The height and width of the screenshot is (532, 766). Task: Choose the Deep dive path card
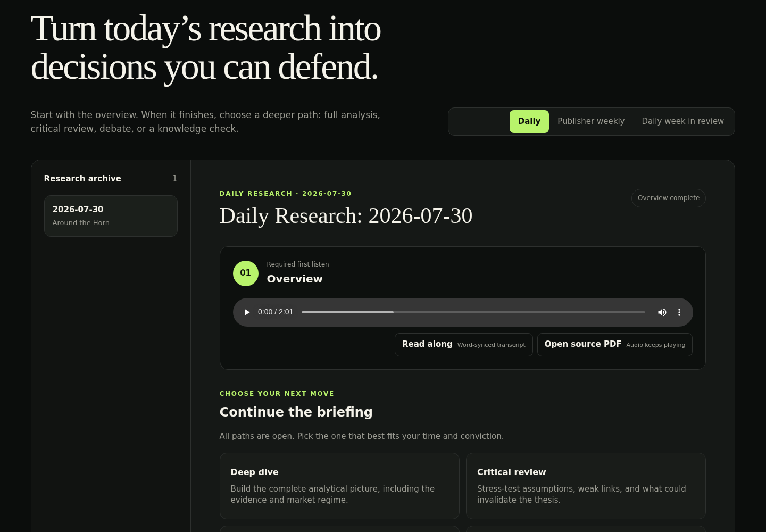[x=339, y=486]
